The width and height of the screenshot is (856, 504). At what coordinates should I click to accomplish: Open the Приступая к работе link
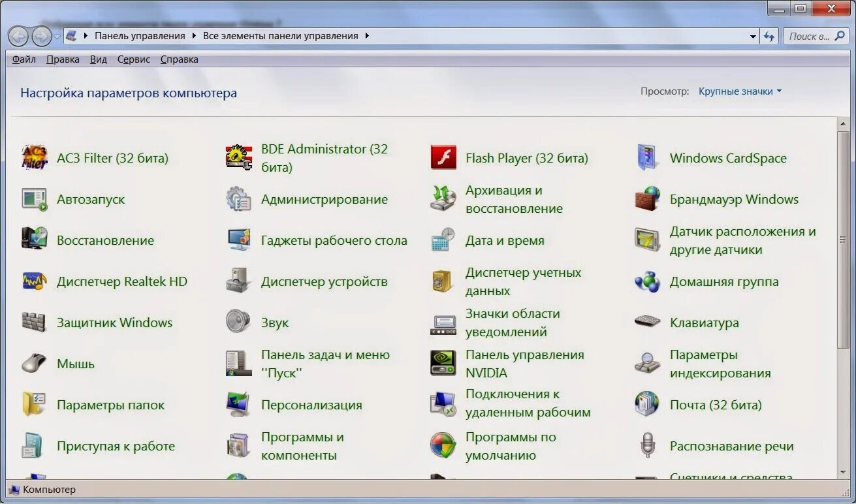tap(116, 447)
